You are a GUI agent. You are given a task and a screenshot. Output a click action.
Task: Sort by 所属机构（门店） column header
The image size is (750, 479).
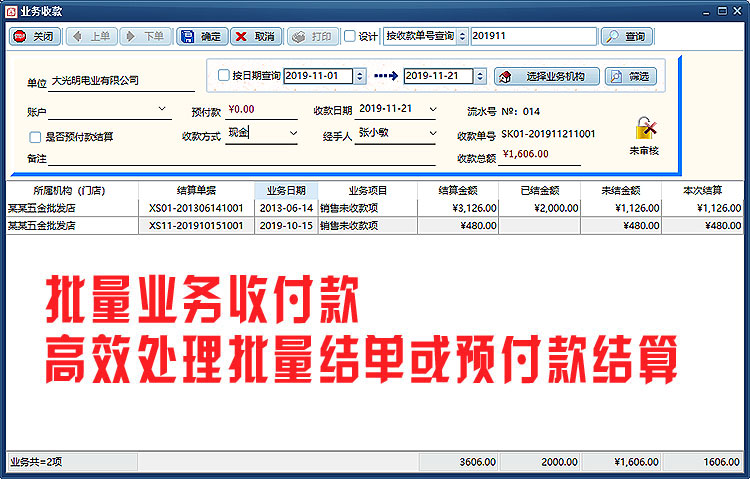coord(72,190)
